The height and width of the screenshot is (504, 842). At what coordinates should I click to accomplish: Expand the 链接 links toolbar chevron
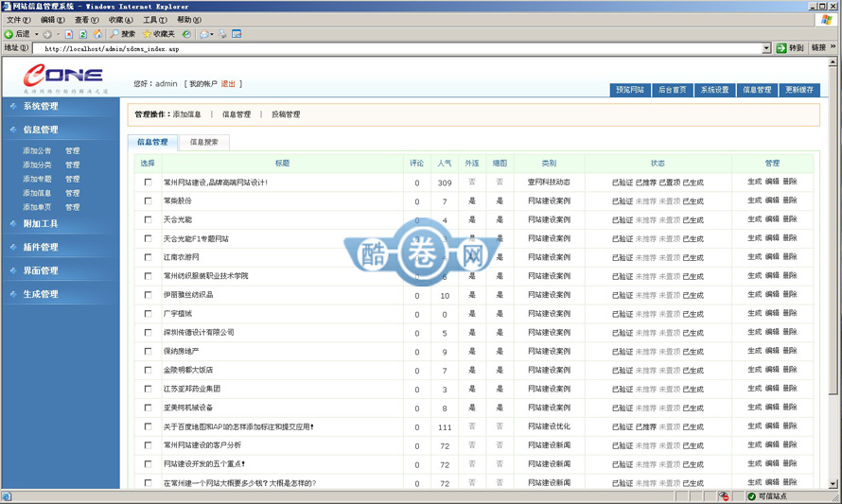pyautogui.click(x=833, y=47)
